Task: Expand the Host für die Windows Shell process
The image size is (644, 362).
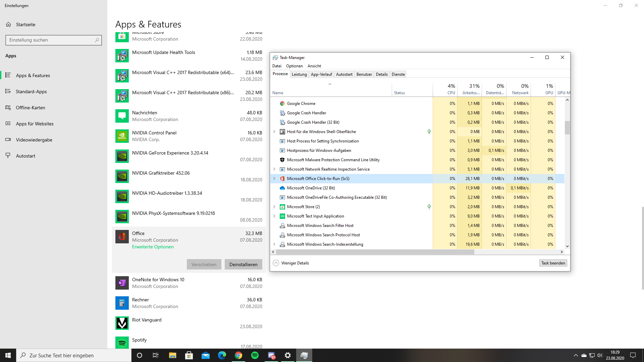Action: click(x=275, y=131)
